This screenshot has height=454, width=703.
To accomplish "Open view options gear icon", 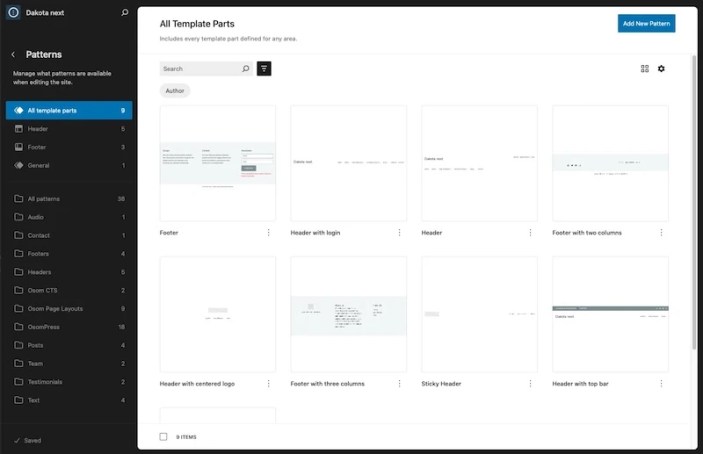I will tap(661, 69).
